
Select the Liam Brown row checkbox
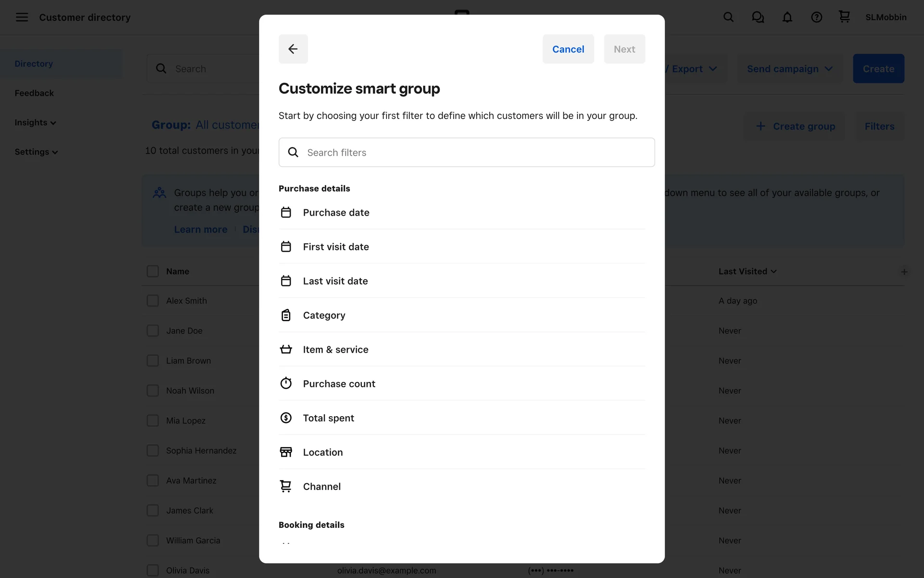(153, 361)
